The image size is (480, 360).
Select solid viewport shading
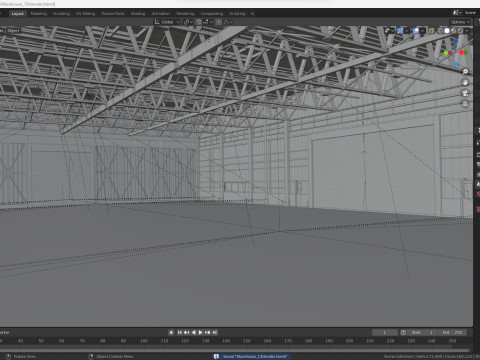447,31
